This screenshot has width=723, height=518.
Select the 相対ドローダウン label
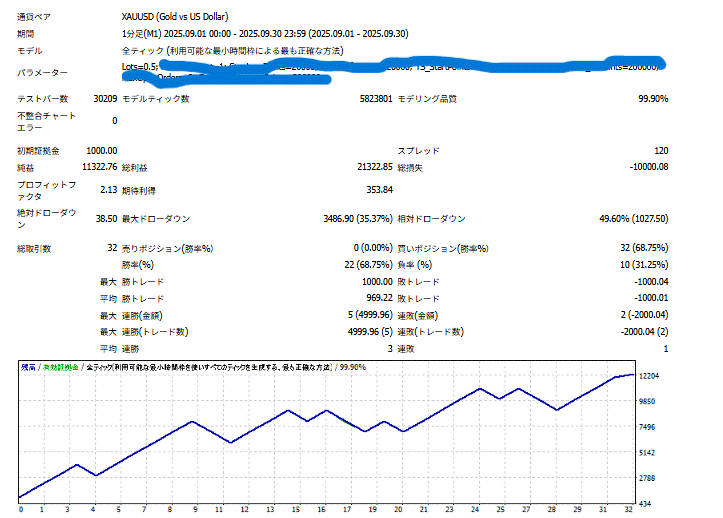(431, 219)
